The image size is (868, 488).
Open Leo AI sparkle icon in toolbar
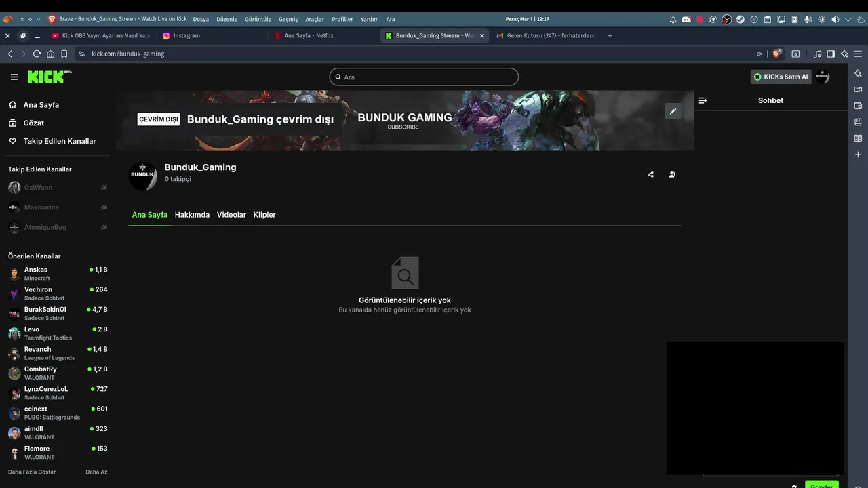point(844,54)
